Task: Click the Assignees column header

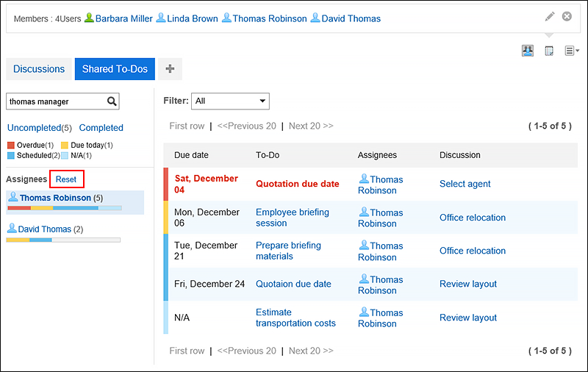Action: click(377, 155)
